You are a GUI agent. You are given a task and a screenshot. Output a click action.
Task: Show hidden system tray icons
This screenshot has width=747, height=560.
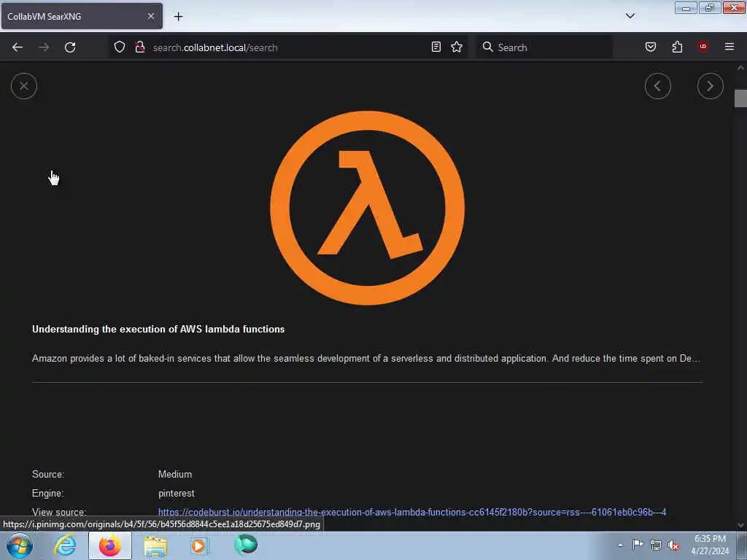click(620, 545)
